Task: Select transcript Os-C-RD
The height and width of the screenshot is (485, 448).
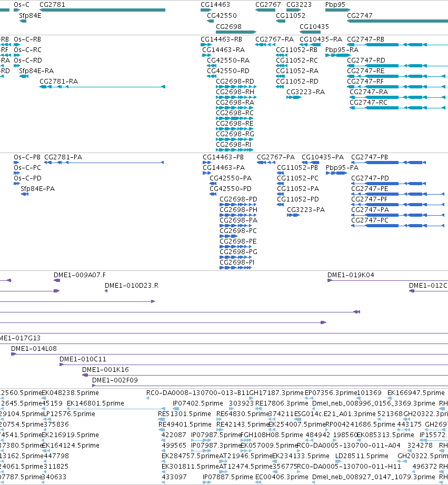Action: (28, 60)
